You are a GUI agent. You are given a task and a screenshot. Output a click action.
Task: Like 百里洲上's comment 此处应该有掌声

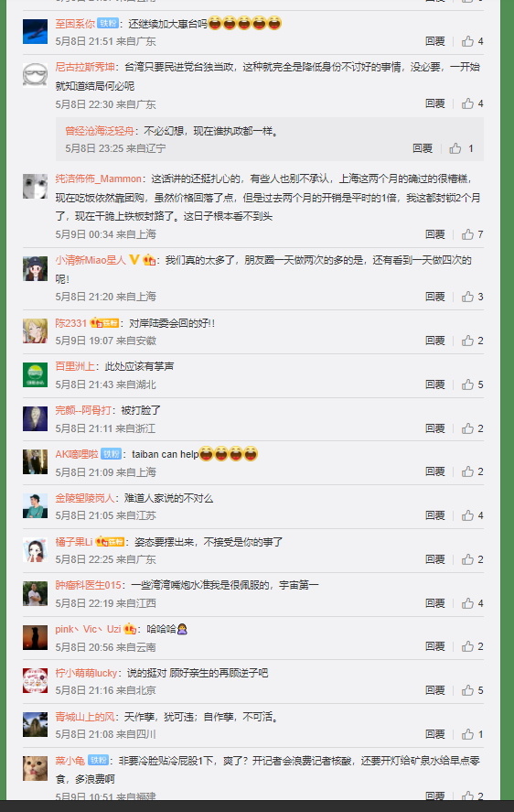[x=468, y=384]
